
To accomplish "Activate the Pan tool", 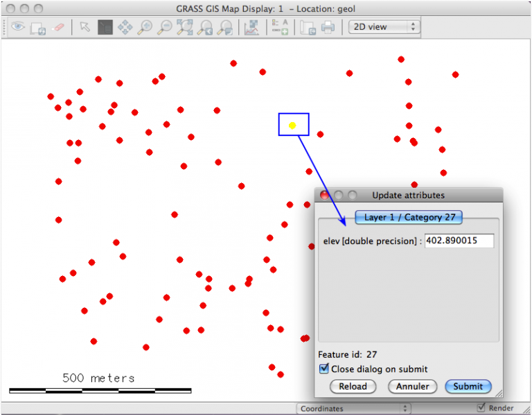I will [x=125, y=27].
